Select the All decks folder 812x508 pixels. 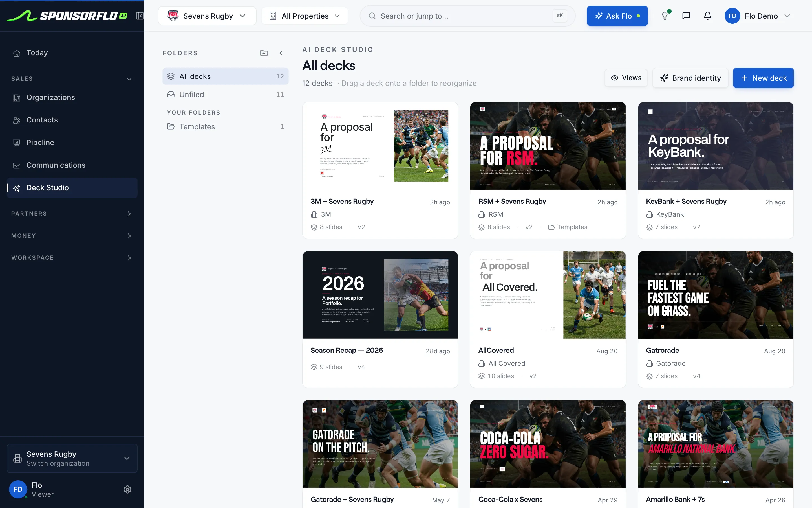pyautogui.click(x=225, y=76)
